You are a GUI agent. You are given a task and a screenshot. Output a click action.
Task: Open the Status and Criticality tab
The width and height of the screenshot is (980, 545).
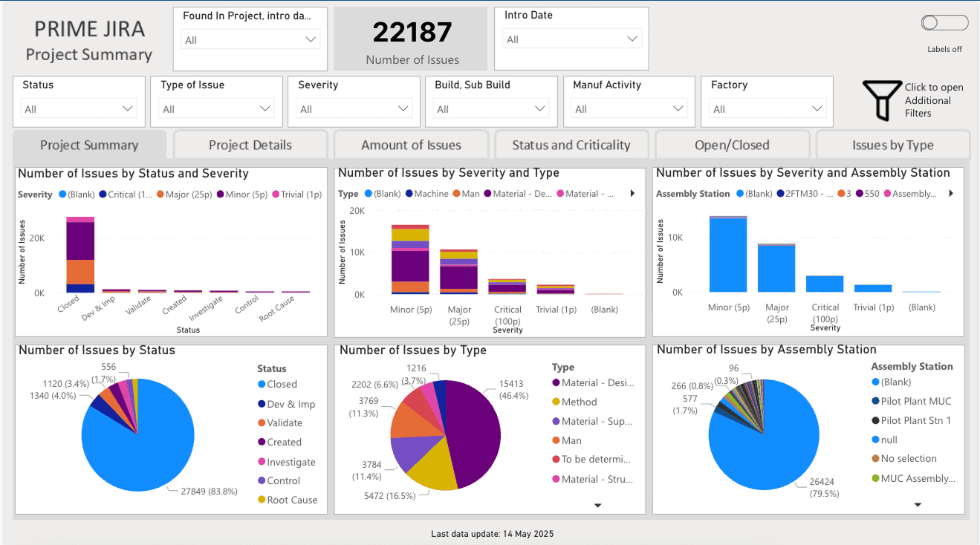click(571, 145)
